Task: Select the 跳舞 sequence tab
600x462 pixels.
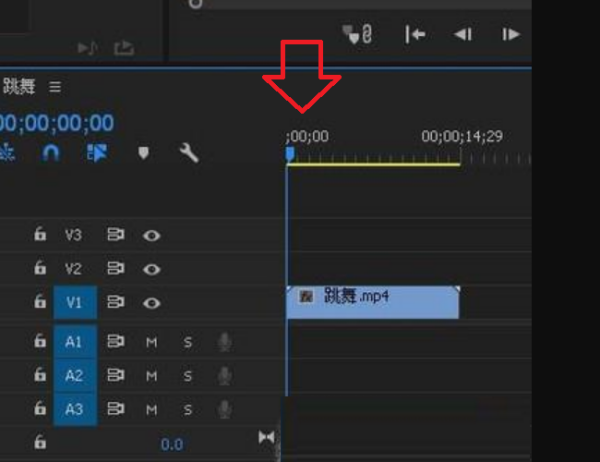Action: [x=18, y=87]
